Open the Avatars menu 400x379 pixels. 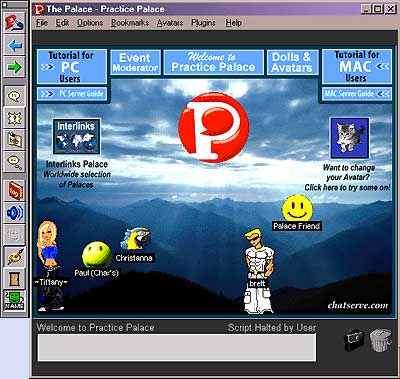click(x=170, y=23)
